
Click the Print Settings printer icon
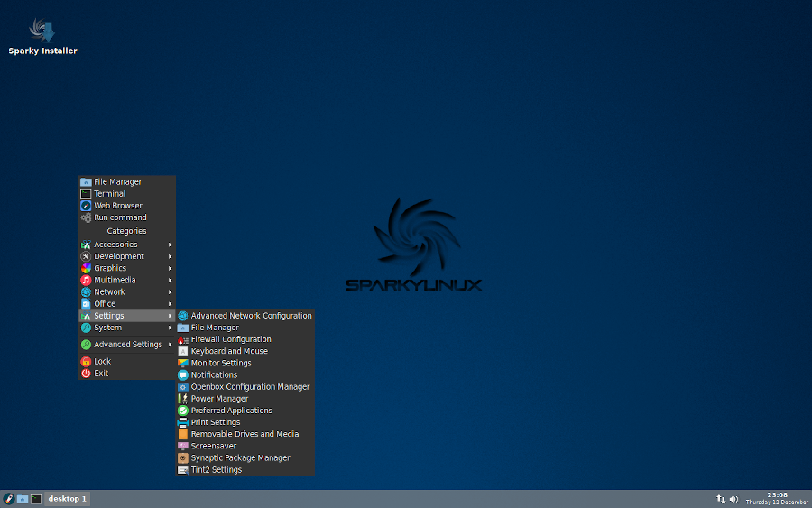pyautogui.click(x=183, y=422)
